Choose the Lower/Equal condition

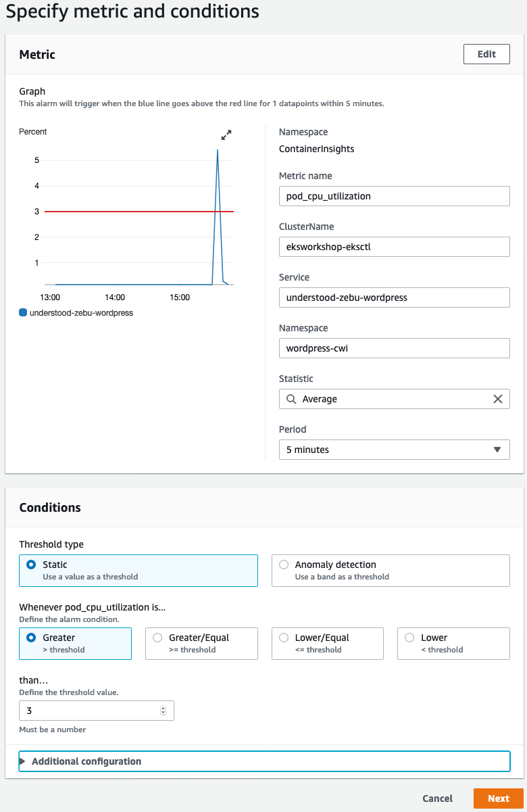(284, 638)
